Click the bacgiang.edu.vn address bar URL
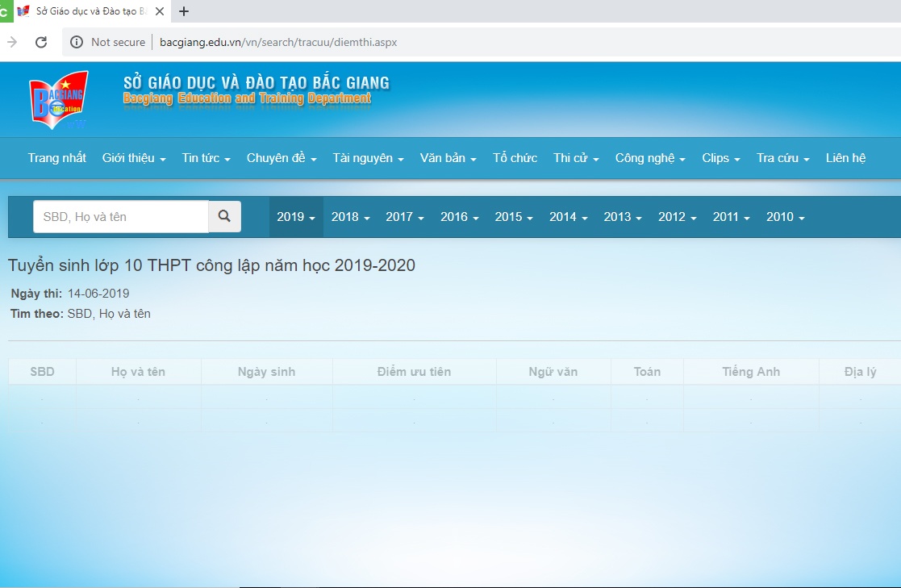This screenshot has height=588, width=901. pos(278,42)
